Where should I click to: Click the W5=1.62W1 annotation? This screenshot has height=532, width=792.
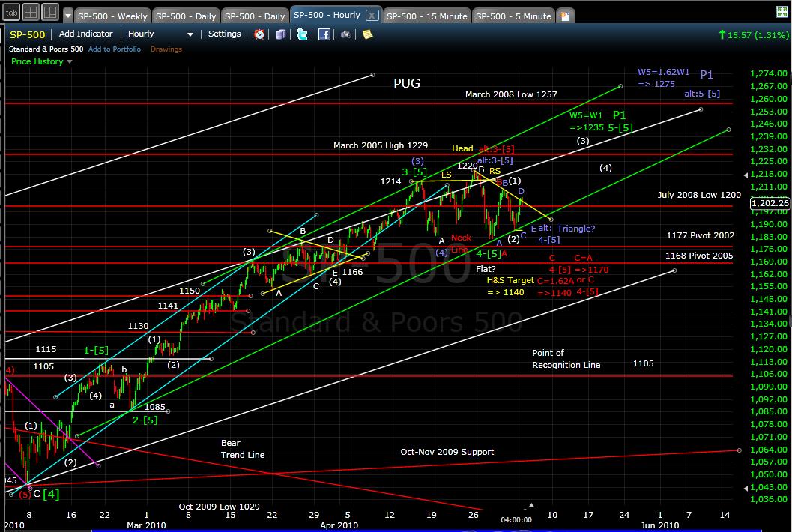pos(663,72)
